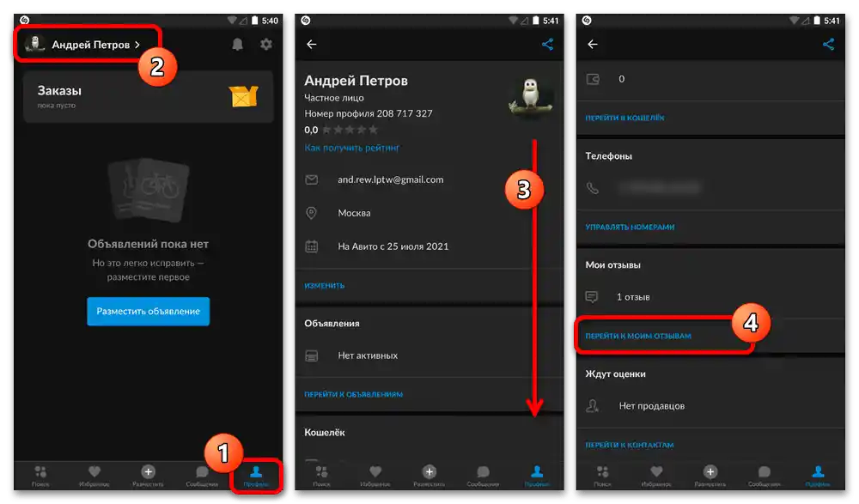Open ПЕРЕЙТИ В КОШЕЛЁК link
The width and height of the screenshot is (859, 504).
point(624,118)
